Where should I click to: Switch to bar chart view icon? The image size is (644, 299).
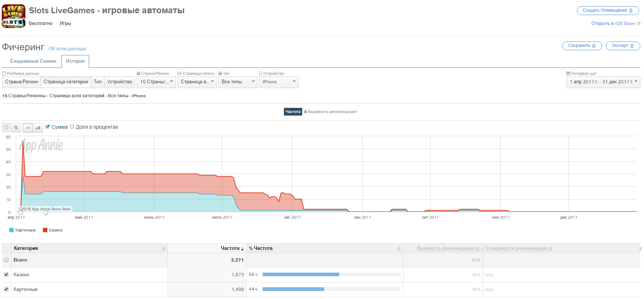pos(38,128)
